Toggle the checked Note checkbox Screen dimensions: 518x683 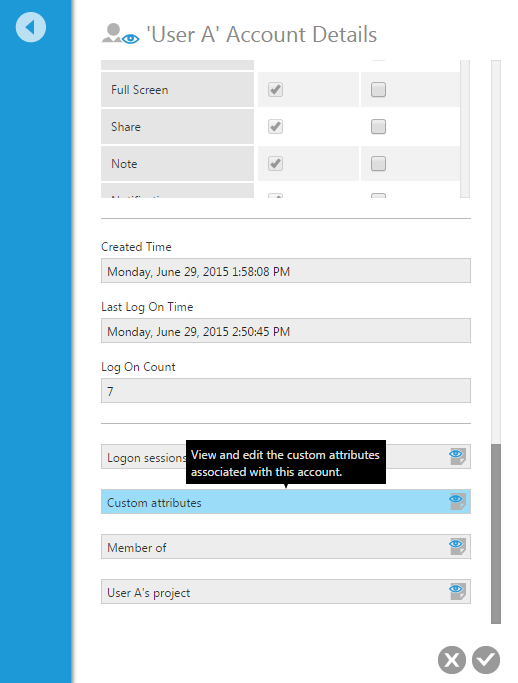pos(275,164)
